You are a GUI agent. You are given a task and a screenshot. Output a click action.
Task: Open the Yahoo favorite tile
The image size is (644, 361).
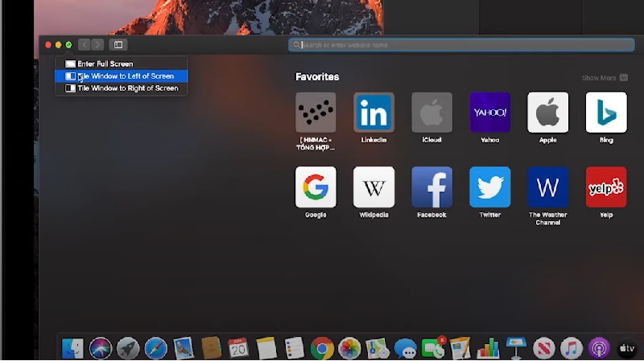[489, 113]
